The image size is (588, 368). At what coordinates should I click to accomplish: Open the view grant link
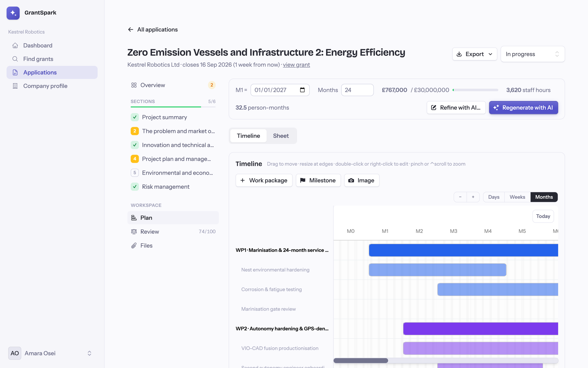click(296, 65)
